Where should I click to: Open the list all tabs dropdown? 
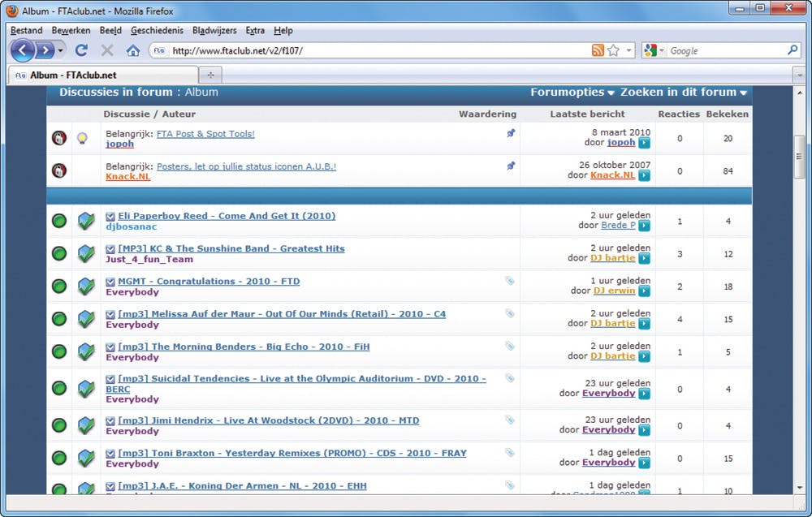coord(800,75)
